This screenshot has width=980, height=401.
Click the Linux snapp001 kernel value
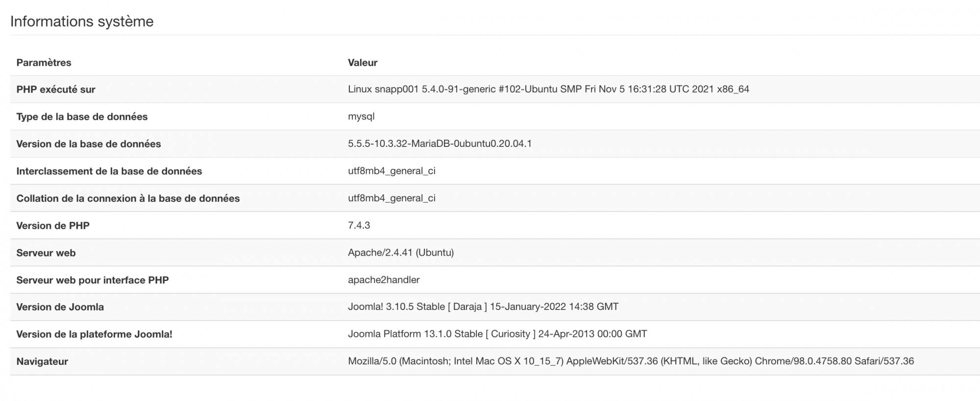click(548, 89)
